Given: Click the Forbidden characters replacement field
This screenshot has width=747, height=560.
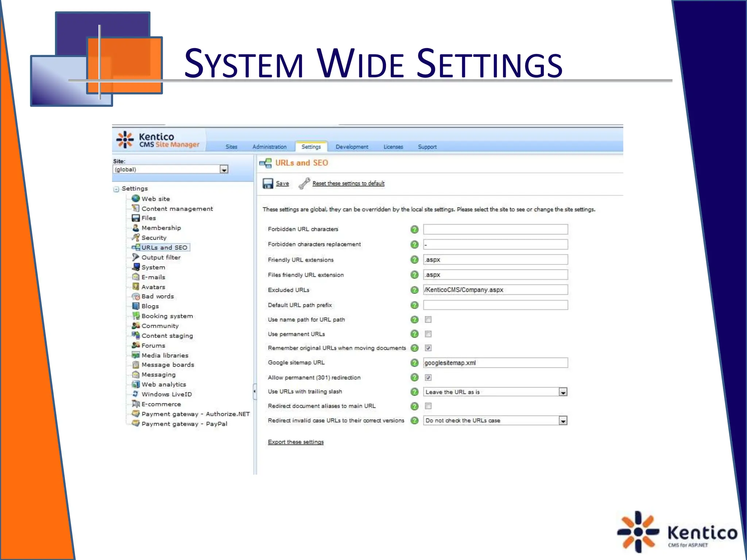Looking at the screenshot, I should coord(495,244).
